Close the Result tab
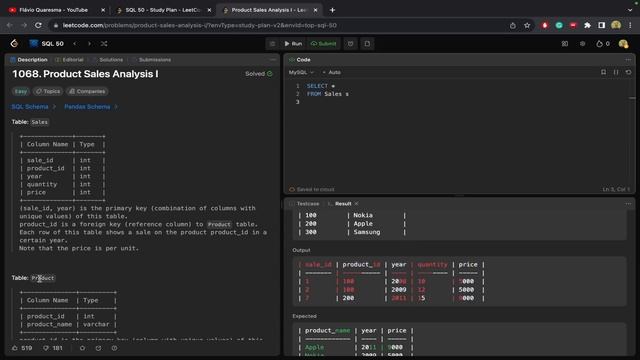This screenshot has height=360, width=640. 356,203
